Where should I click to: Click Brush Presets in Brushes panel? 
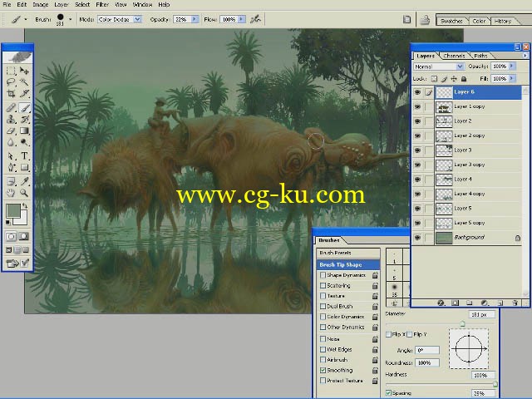click(348, 253)
